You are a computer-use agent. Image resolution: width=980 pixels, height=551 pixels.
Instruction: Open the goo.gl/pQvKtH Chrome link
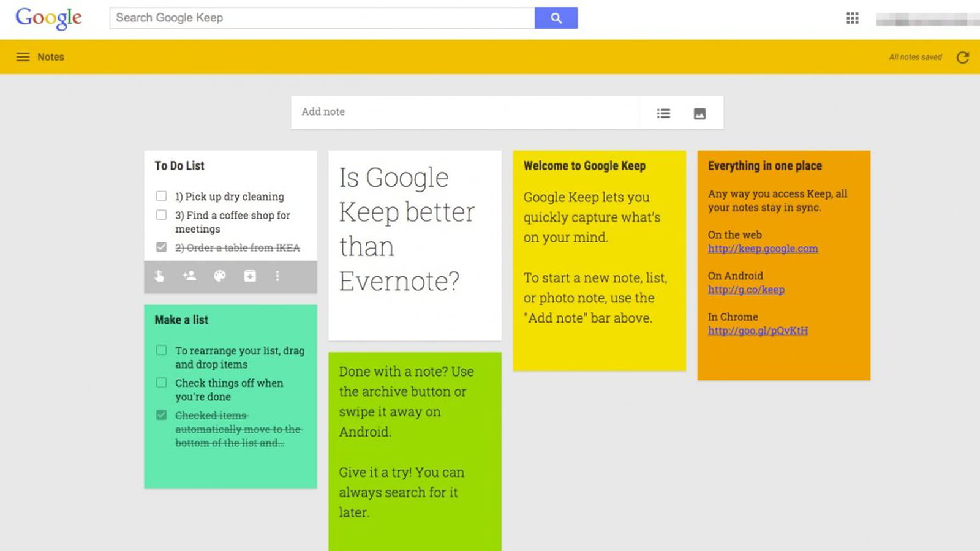tap(758, 331)
